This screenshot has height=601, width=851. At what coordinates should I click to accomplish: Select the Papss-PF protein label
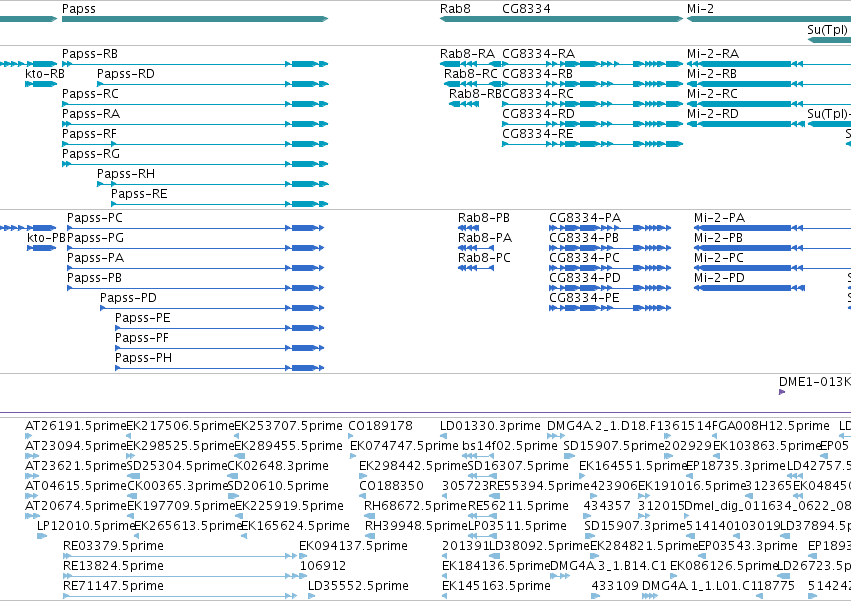(142, 338)
